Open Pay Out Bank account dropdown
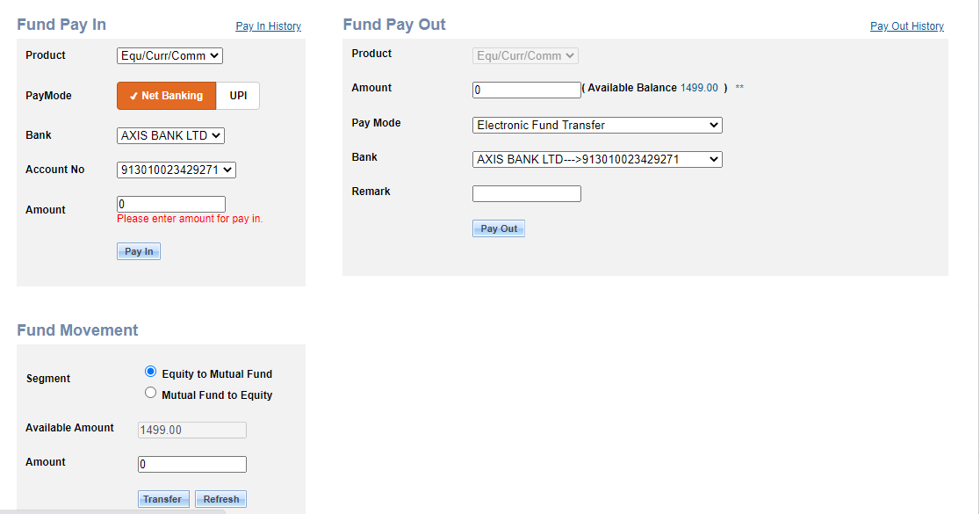The height and width of the screenshot is (514, 980). pos(597,160)
